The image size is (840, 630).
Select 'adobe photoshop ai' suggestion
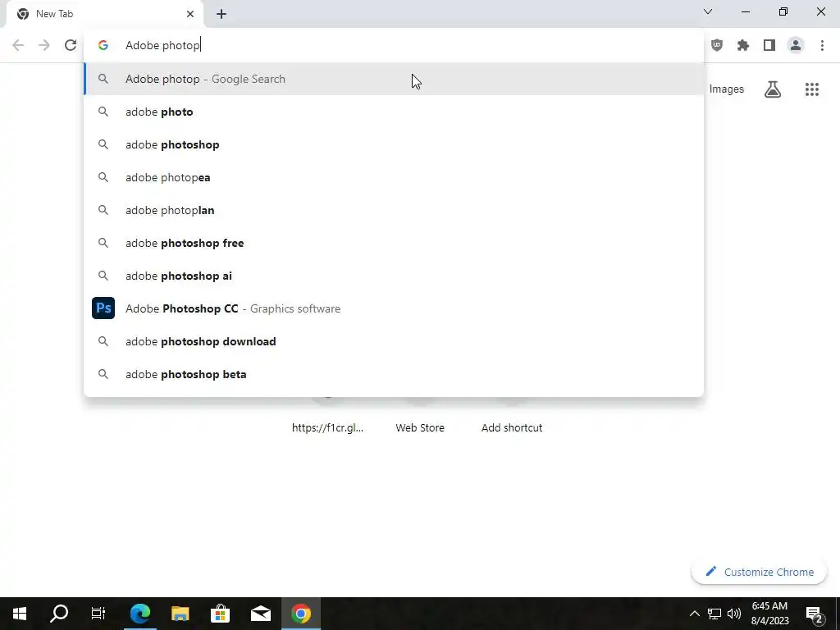pyautogui.click(x=394, y=276)
